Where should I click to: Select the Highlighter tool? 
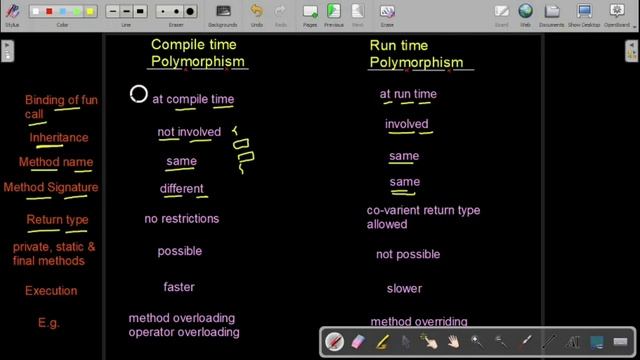tap(382, 342)
